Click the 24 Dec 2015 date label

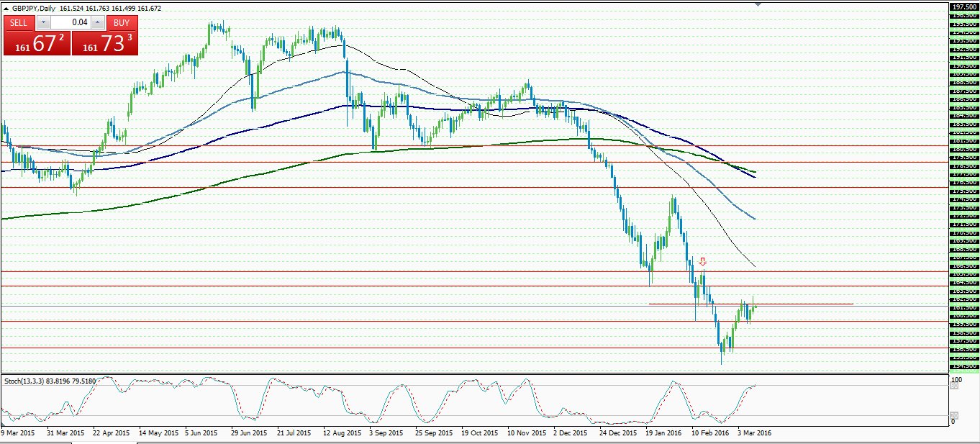[620, 433]
